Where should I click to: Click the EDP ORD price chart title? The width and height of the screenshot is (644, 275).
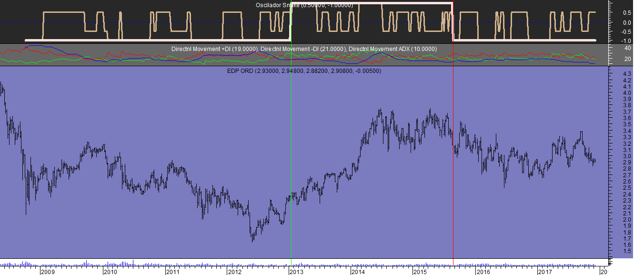[x=305, y=71]
